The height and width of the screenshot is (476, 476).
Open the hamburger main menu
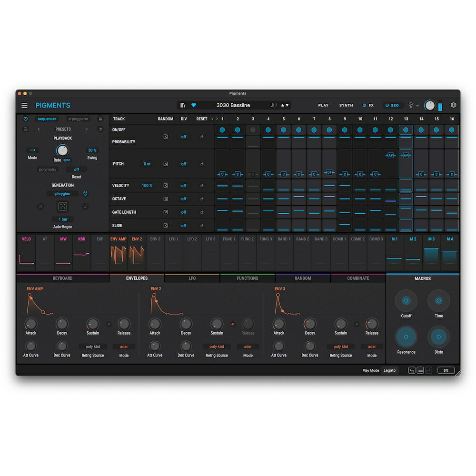[x=24, y=105]
